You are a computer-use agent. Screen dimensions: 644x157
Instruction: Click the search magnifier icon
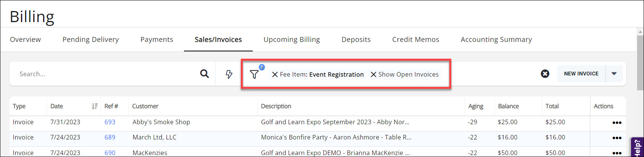tap(205, 74)
